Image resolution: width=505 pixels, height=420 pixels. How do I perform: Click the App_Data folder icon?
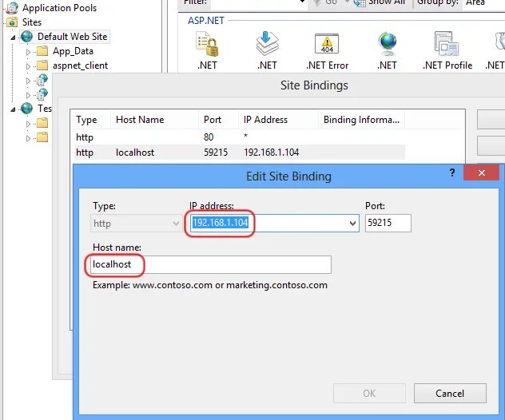point(42,51)
